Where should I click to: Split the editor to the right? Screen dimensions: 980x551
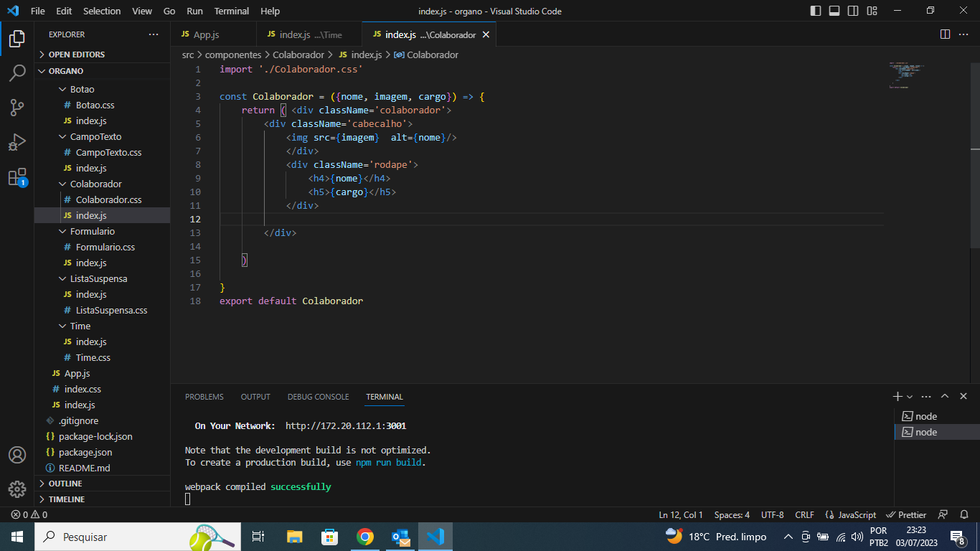pos(946,34)
